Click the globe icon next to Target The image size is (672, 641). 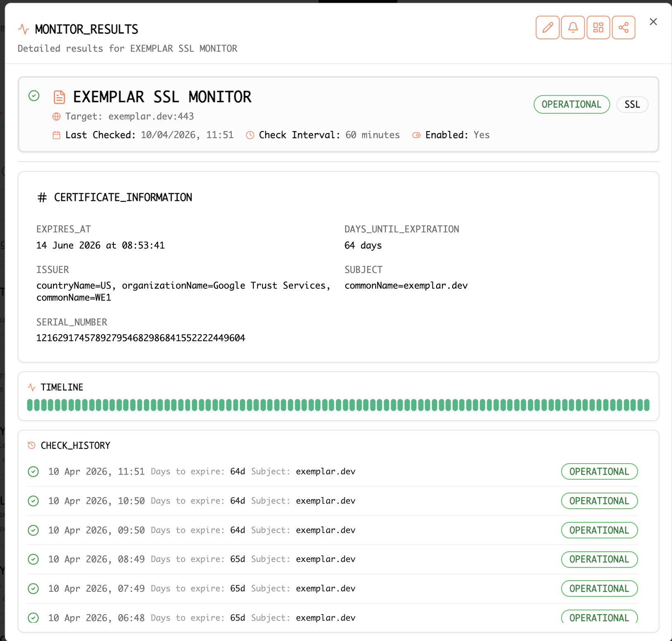[x=56, y=117]
